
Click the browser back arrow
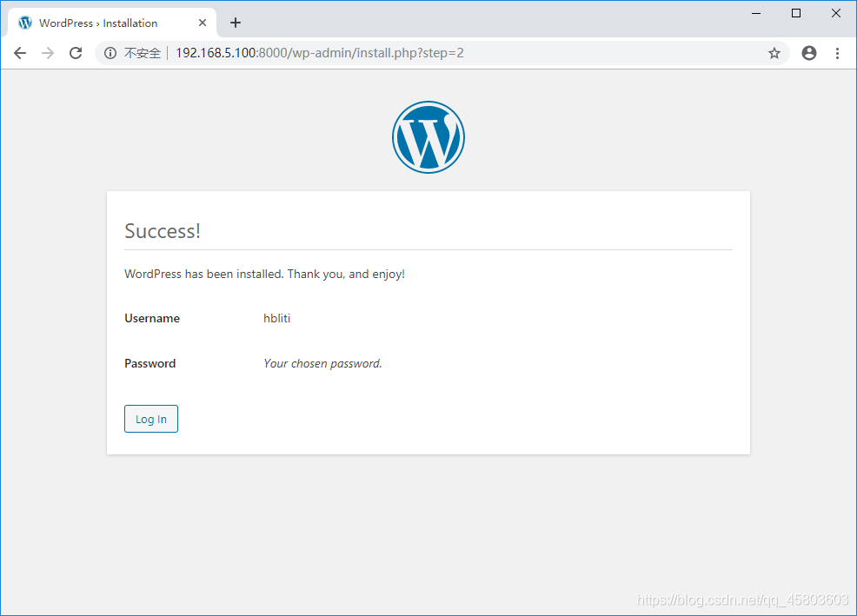point(20,53)
